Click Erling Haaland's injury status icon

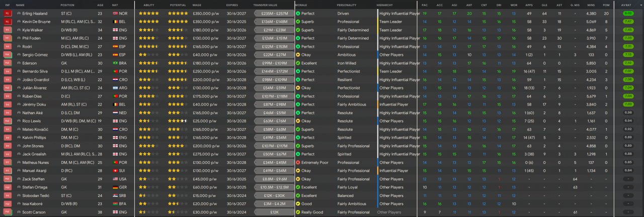point(7,14)
